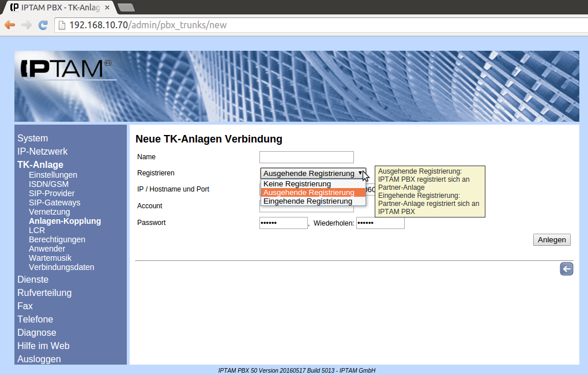Open the System menu in sidebar

click(32, 138)
